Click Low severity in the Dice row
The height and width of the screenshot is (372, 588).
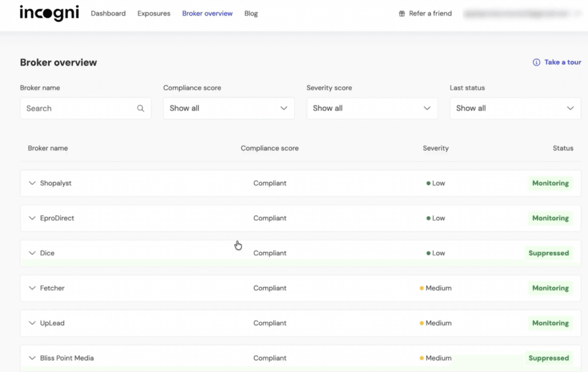pos(436,253)
